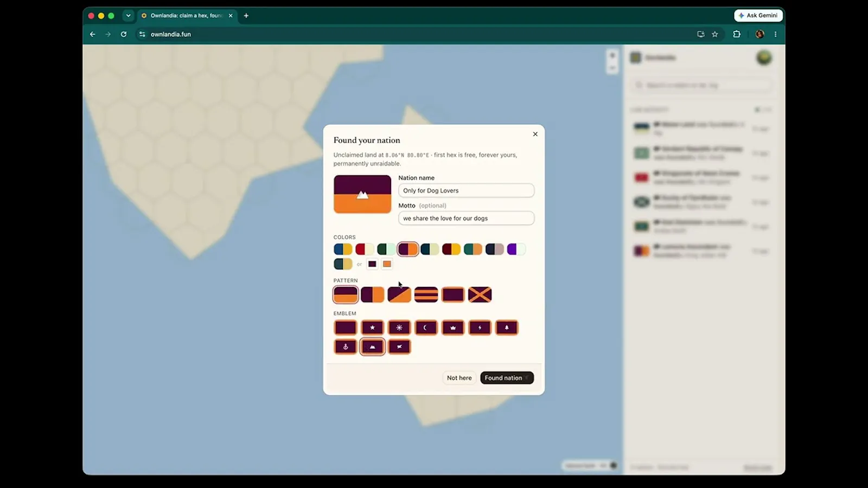868x488 pixels.
Task: Pick the slate green and sand color pair
Action: pos(343,264)
